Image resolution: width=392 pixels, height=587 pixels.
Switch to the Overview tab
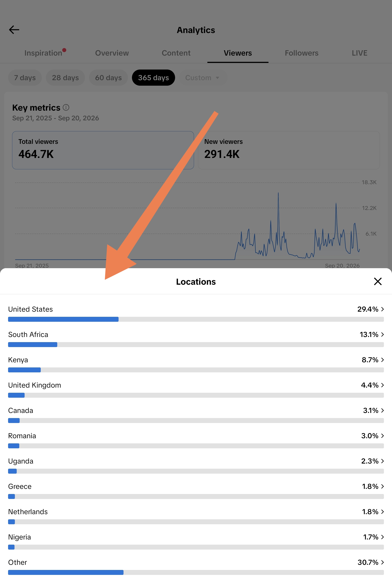pos(112,53)
